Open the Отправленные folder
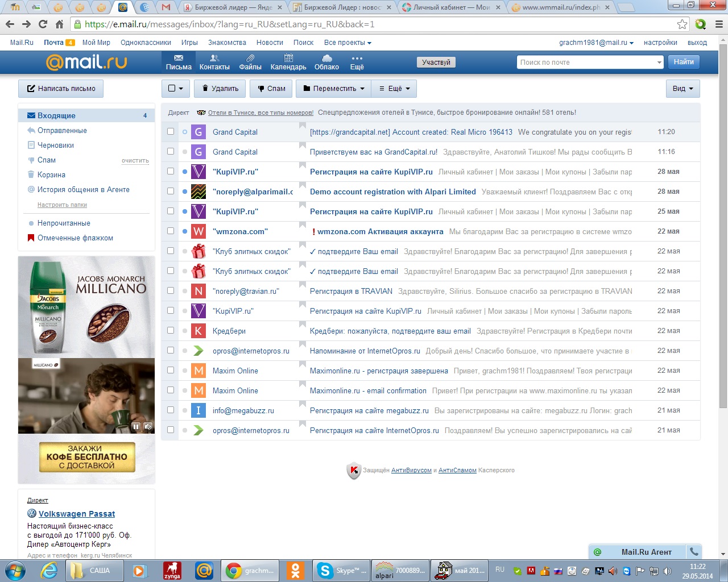This screenshot has height=582, width=728. (62, 130)
